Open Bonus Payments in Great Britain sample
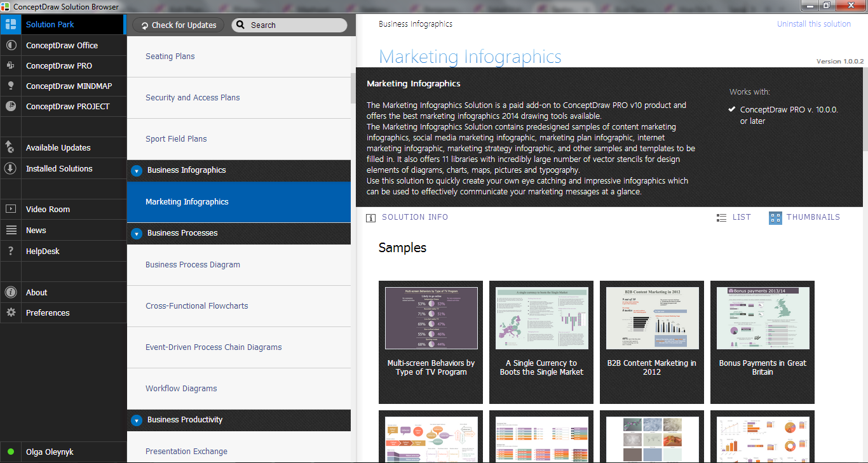This screenshot has height=463, width=868. point(763,342)
